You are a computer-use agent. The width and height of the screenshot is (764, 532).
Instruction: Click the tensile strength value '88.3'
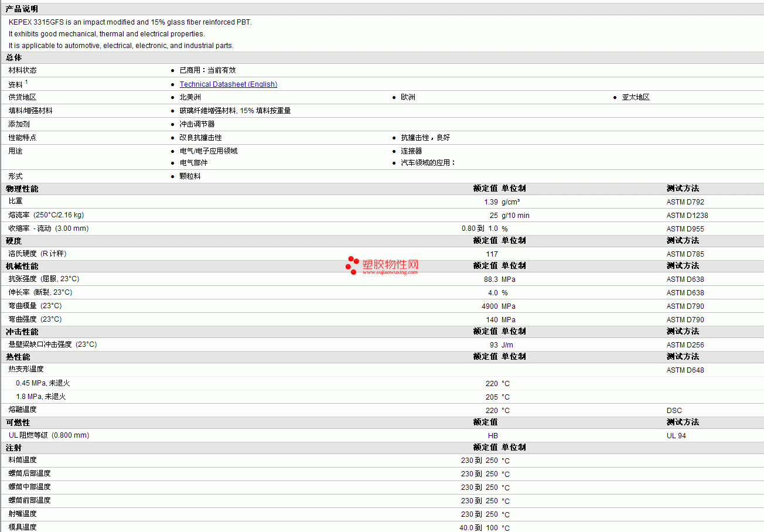click(491, 279)
